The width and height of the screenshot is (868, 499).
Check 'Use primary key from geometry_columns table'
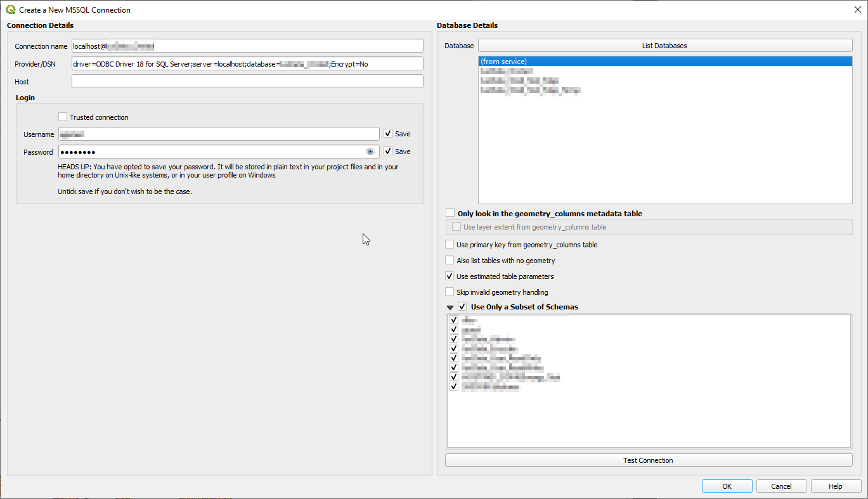pos(450,244)
